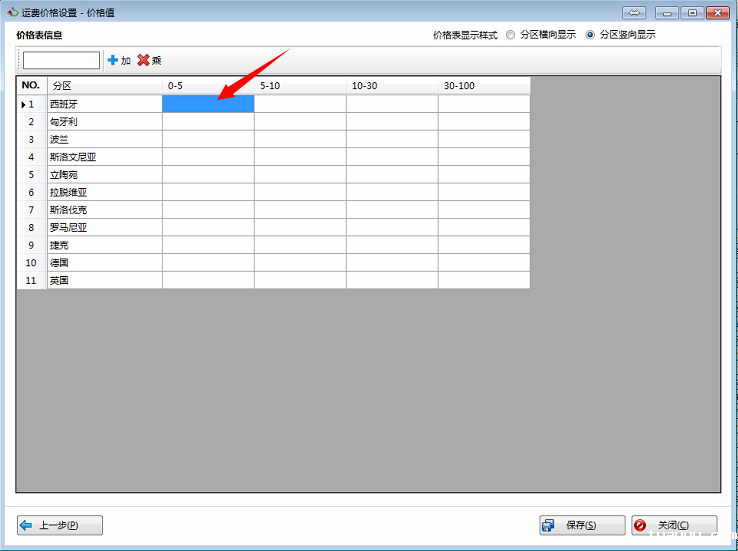Click 5-10 price cell for 拉脱维亚
Image resolution: width=738 pixels, height=551 pixels.
(x=300, y=192)
